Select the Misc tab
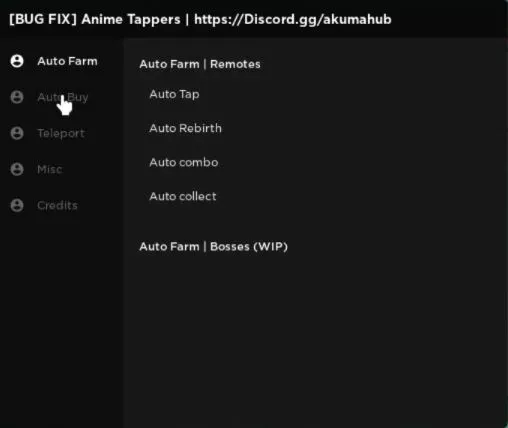Image resolution: width=508 pixels, height=428 pixels. click(x=50, y=169)
